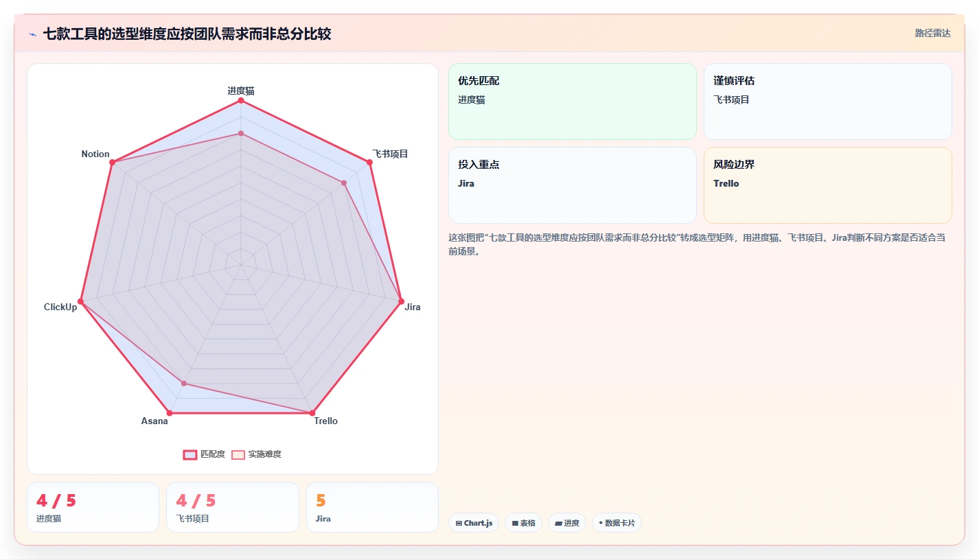The width and height of the screenshot is (979, 560).
Task: Click the 匹配度 data point at 进度猫 vertex
Action: point(241,101)
